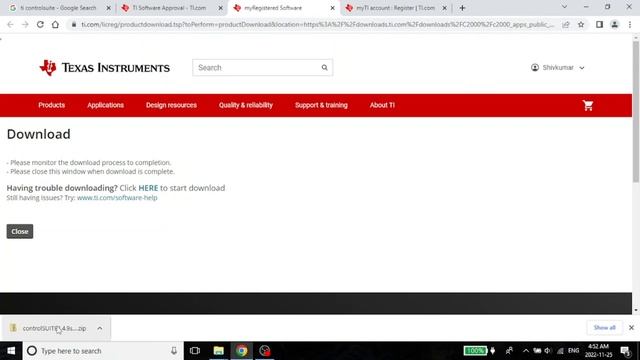
Task: Click the Texas Instruments logo
Action: click(x=104, y=68)
